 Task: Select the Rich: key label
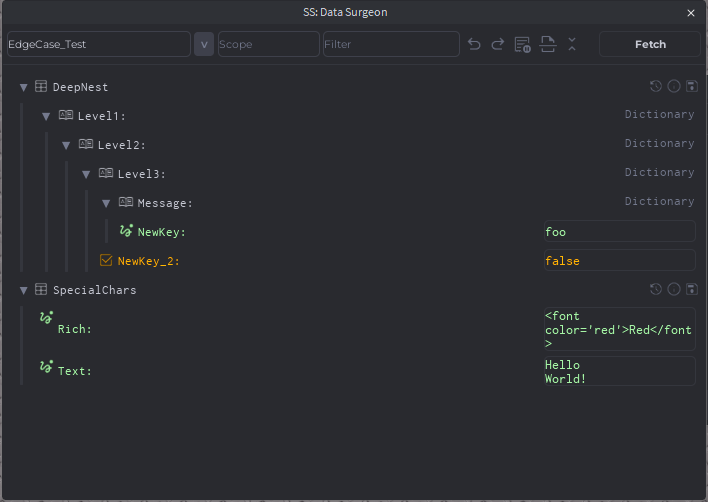pyautogui.click(x=75, y=329)
